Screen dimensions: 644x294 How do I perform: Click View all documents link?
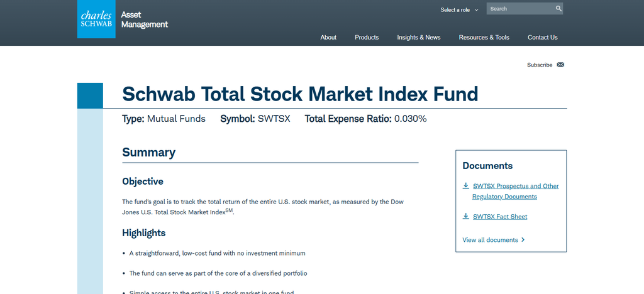490,240
